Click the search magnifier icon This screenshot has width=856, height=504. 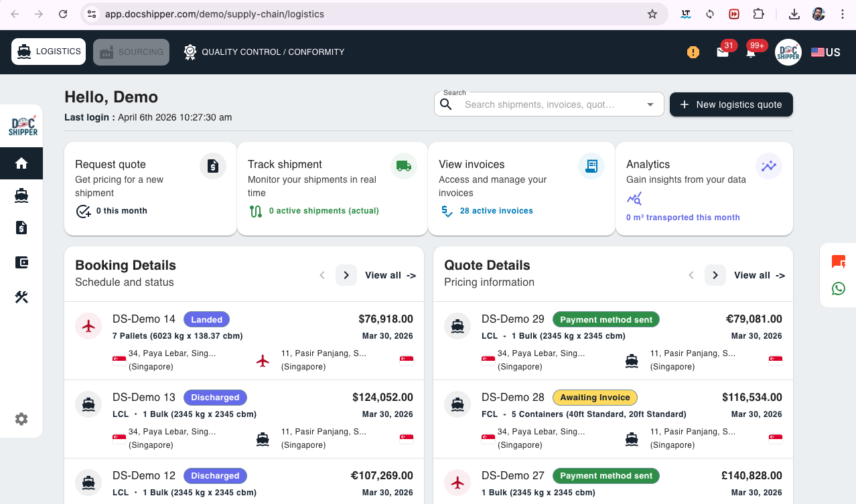[446, 104]
